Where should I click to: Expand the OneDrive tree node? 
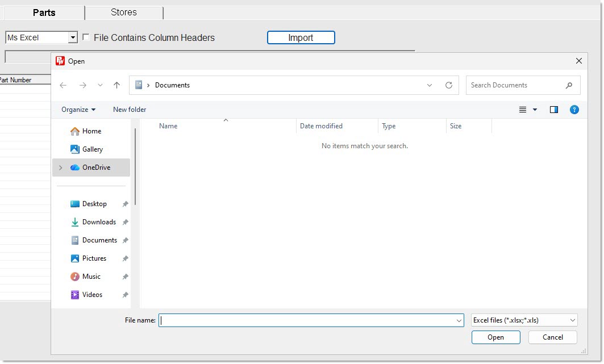61,168
